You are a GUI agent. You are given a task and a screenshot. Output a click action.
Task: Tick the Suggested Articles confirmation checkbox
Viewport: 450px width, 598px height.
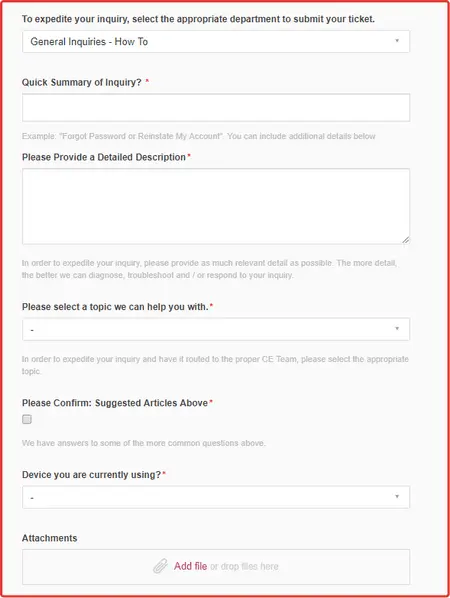(x=27, y=419)
